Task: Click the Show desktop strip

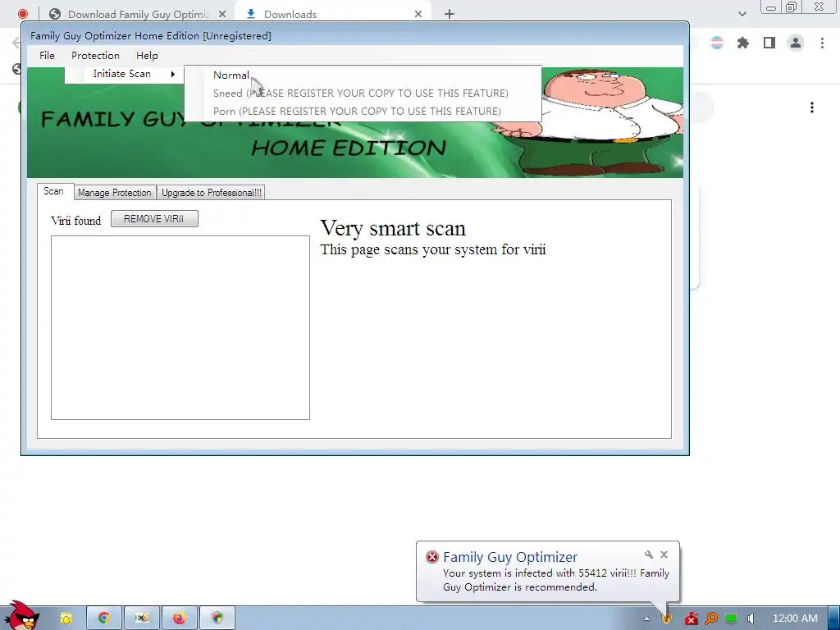Action: coord(833,619)
